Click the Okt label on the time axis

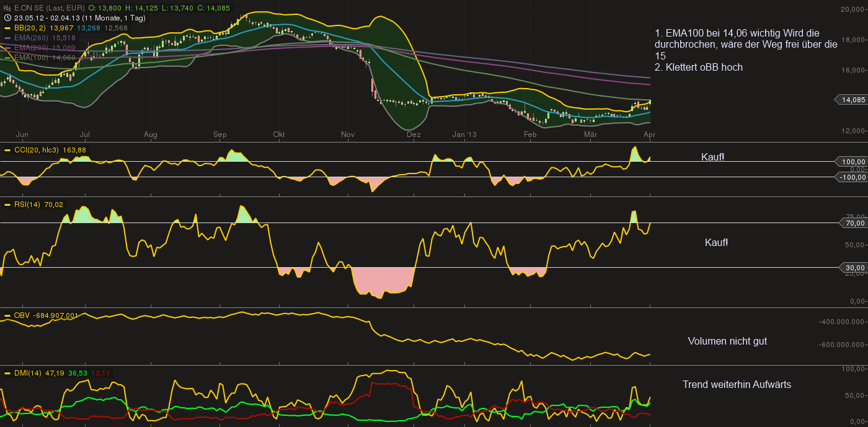279,134
